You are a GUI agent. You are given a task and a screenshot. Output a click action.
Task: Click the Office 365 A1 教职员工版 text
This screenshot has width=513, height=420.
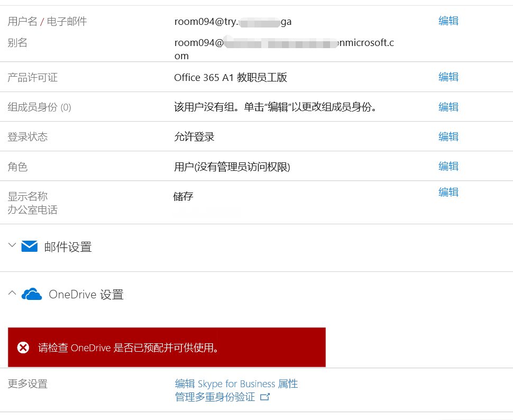pos(231,78)
